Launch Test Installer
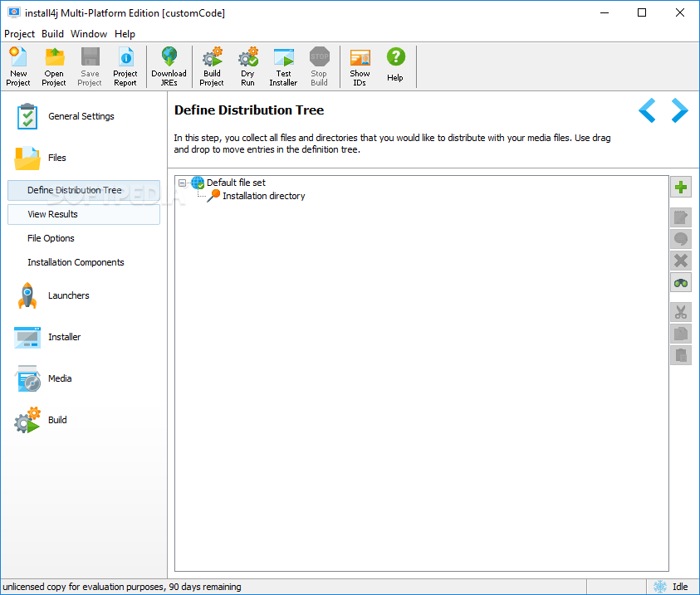The height and width of the screenshot is (595, 700). (283, 66)
